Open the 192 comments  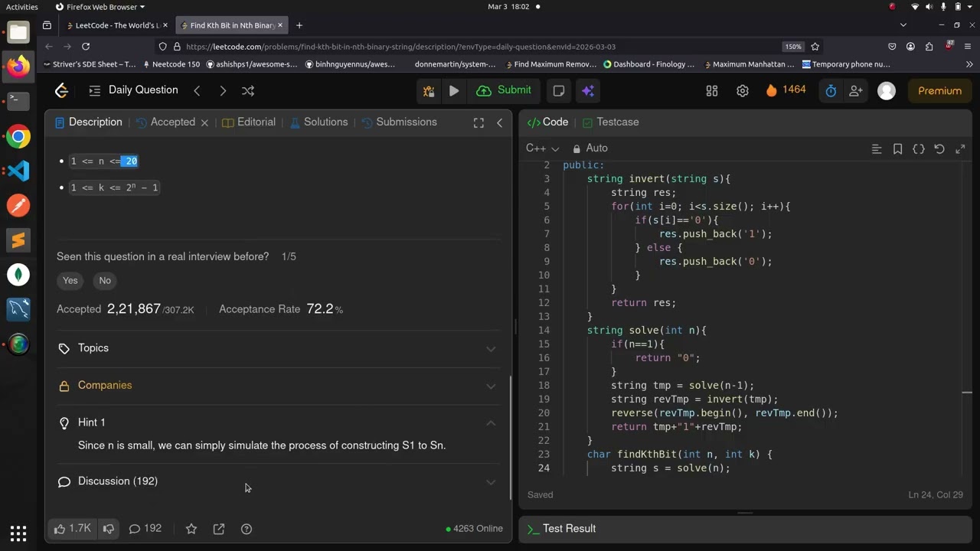[145, 529]
